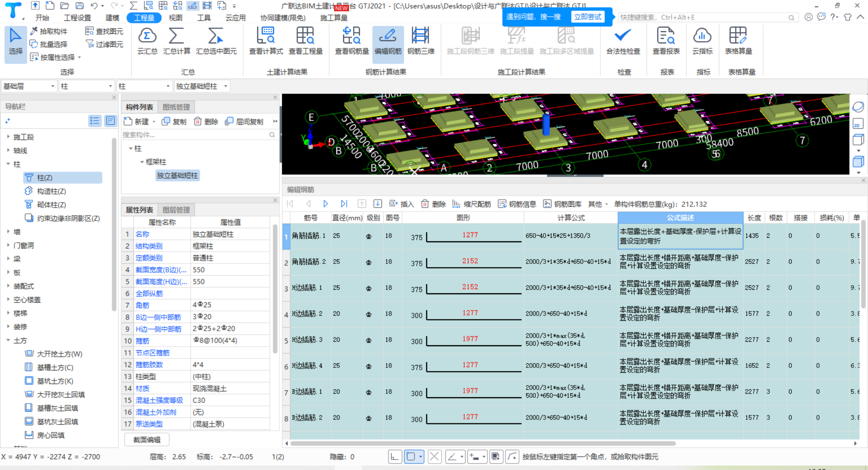Open 钢筋信息 panel
This screenshot has height=470, width=868.
click(x=517, y=204)
